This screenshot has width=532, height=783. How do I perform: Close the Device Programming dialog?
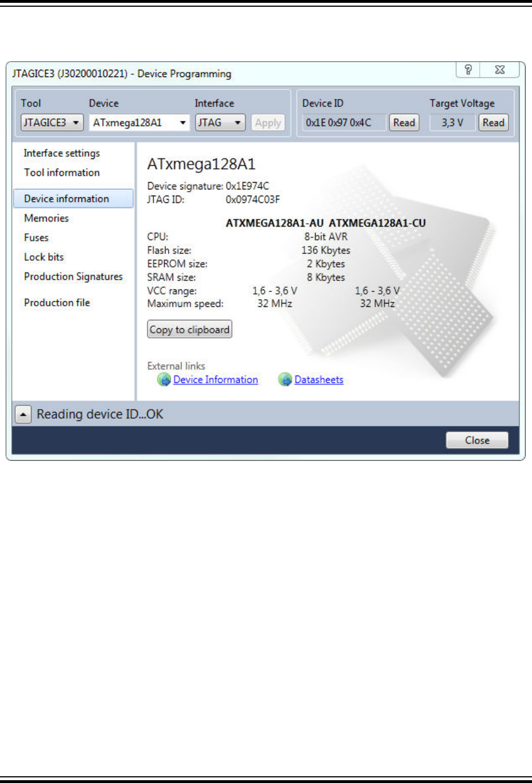click(477, 440)
